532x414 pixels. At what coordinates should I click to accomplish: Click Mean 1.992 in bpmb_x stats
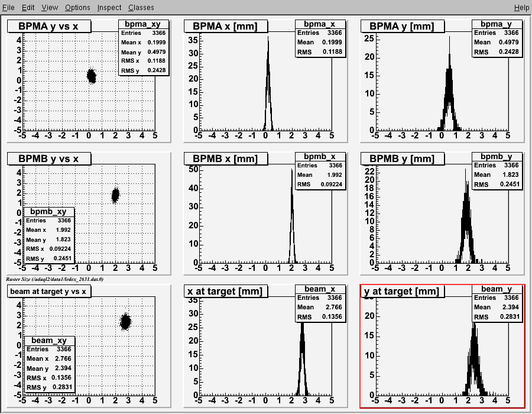point(320,174)
